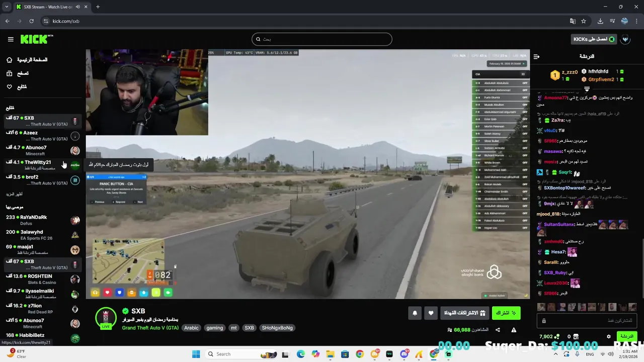Click hfhfdhfd leaderboard entry
The image size is (644, 362).
(603, 71)
